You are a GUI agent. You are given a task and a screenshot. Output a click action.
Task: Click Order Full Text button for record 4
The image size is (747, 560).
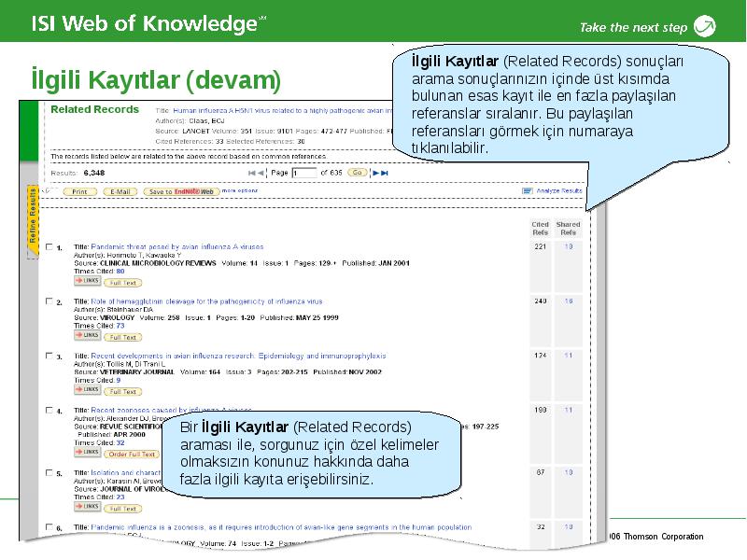[x=132, y=455]
